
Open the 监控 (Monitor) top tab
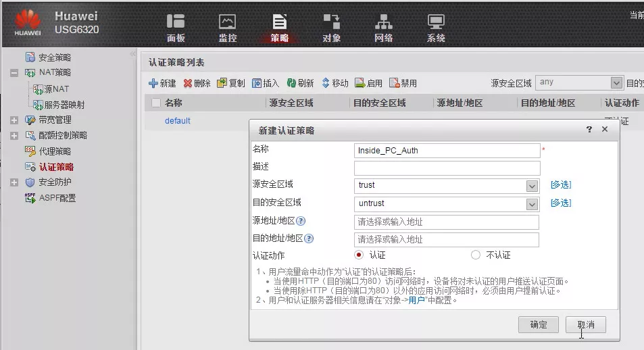pyautogui.click(x=228, y=28)
